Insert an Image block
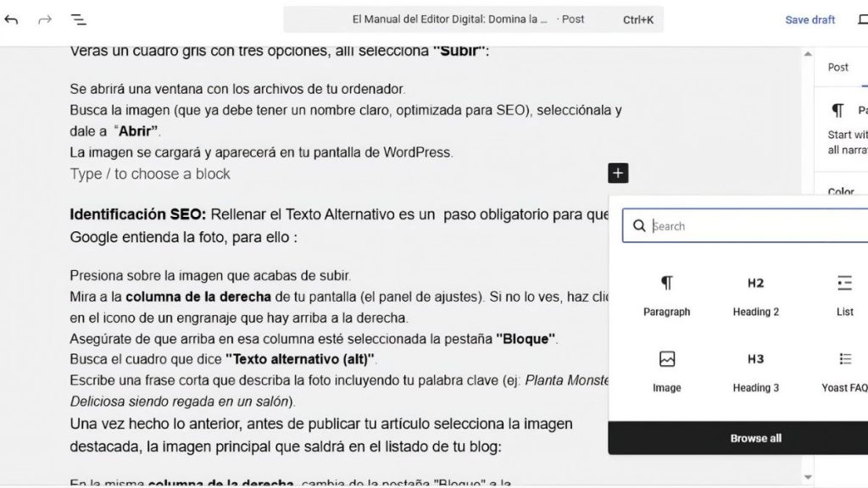868x488 pixels. tap(666, 372)
